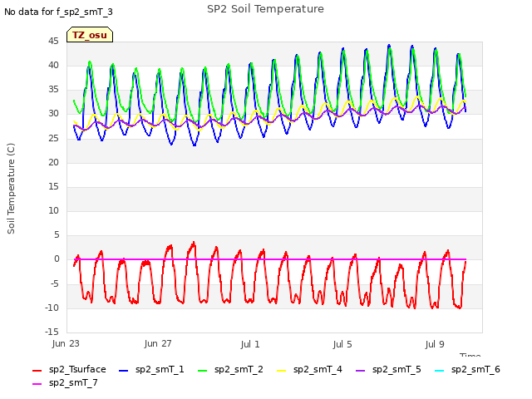Click the blue sp2_smT_1 legend swatch
The width and height of the screenshot is (532, 399).
click(124, 371)
